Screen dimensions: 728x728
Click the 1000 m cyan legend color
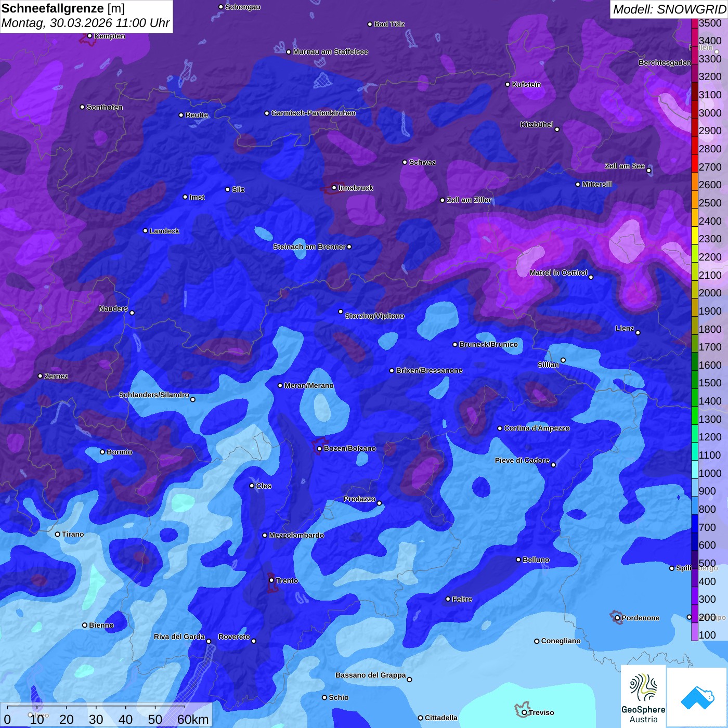tap(694, 470)
